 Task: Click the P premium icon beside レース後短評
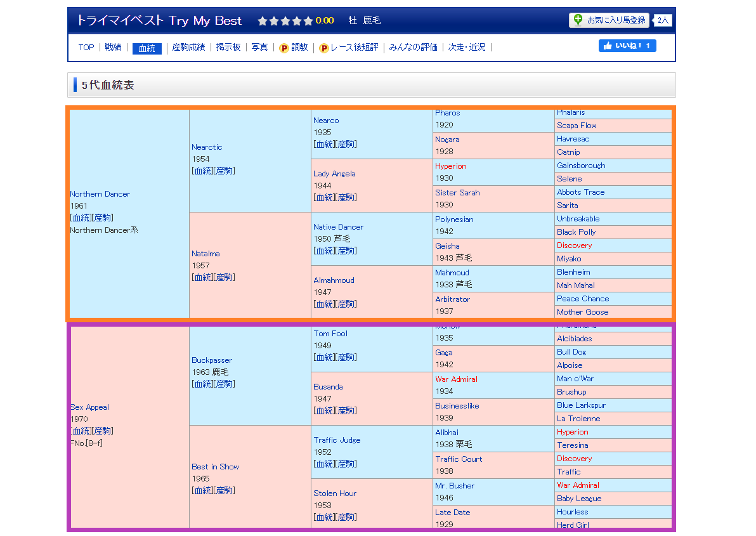coord(324,48)
